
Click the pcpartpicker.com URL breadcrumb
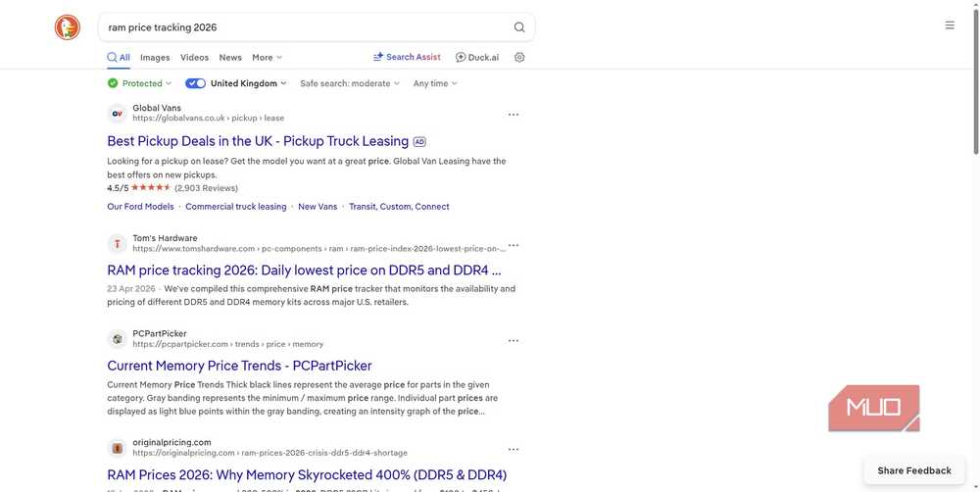click(x=228, y=344)
